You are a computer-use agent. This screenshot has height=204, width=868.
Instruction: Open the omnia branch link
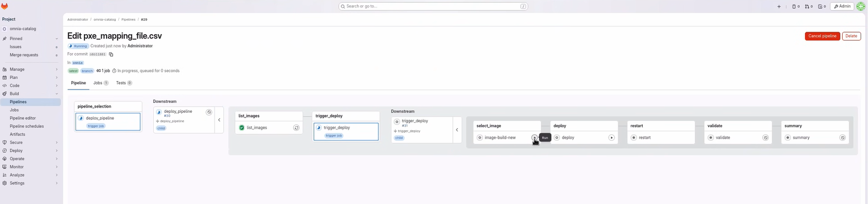point(78,63)
